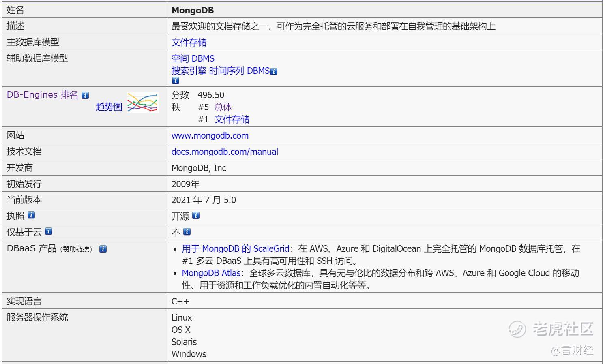Select Linux in server OS list
The height and width of the screenshot is (364, 605).
tap(182, 317)
